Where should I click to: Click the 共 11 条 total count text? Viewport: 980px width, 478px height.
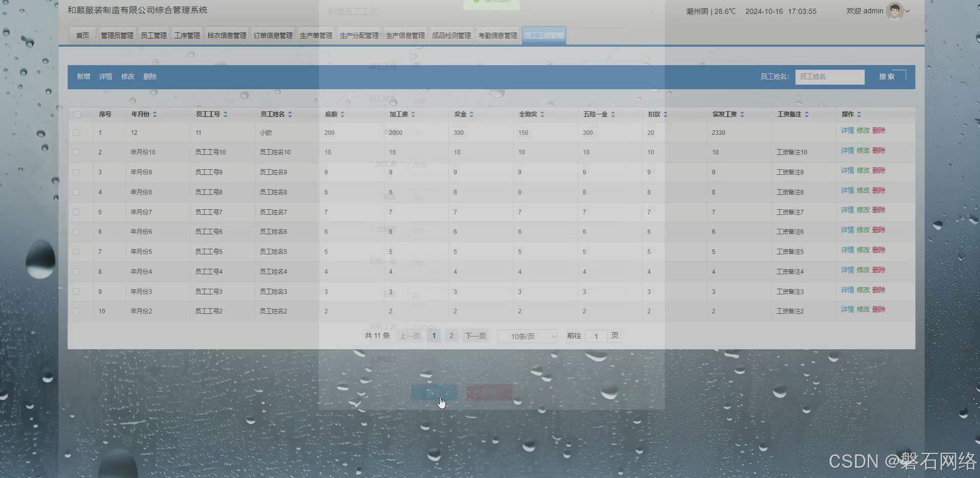377,335
